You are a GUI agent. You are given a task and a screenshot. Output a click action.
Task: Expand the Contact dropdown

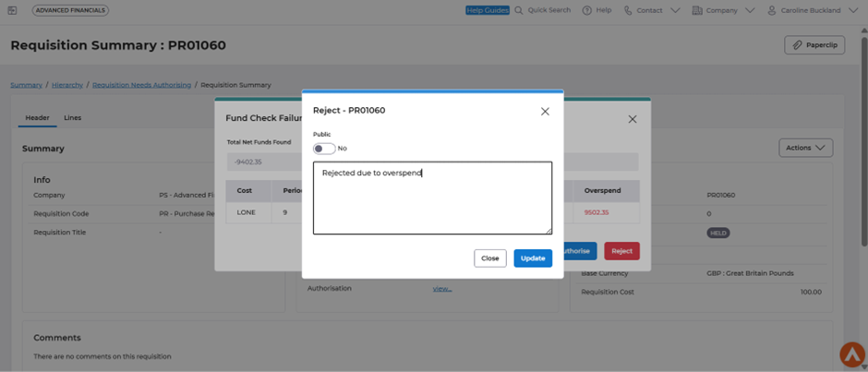[x=675, y=10]
